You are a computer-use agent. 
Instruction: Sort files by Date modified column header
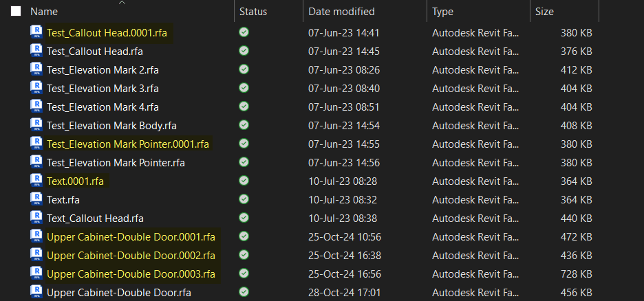click(341, 12)
